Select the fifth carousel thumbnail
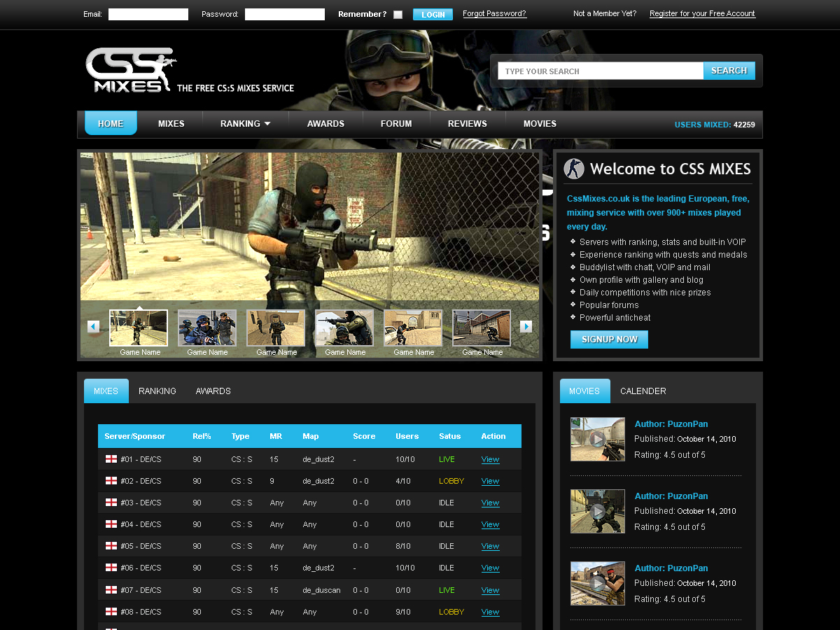The height and width of the screenshot is (630, 840). pos(413,328)
